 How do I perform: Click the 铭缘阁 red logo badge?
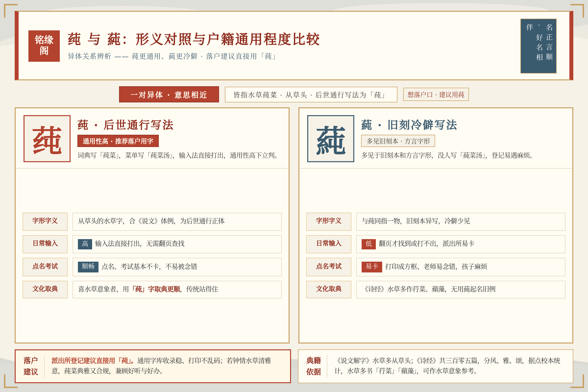(44, 46)
